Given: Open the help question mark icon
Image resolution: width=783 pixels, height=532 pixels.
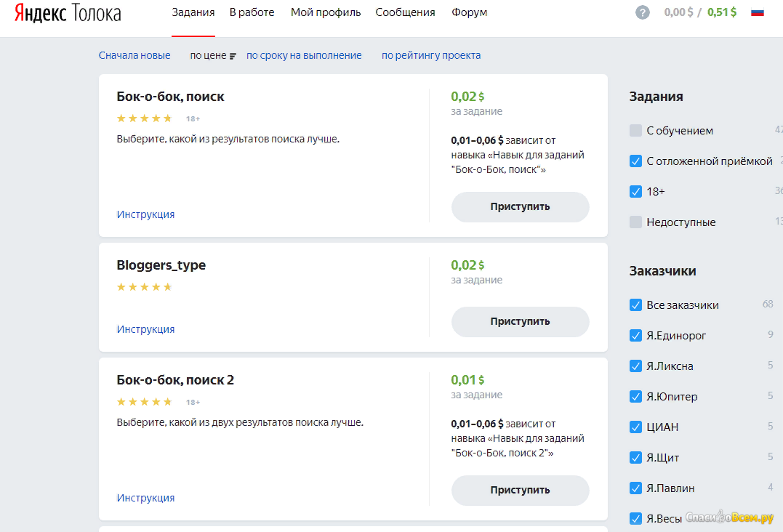Looking at the screenshot, I should point(643,12).
